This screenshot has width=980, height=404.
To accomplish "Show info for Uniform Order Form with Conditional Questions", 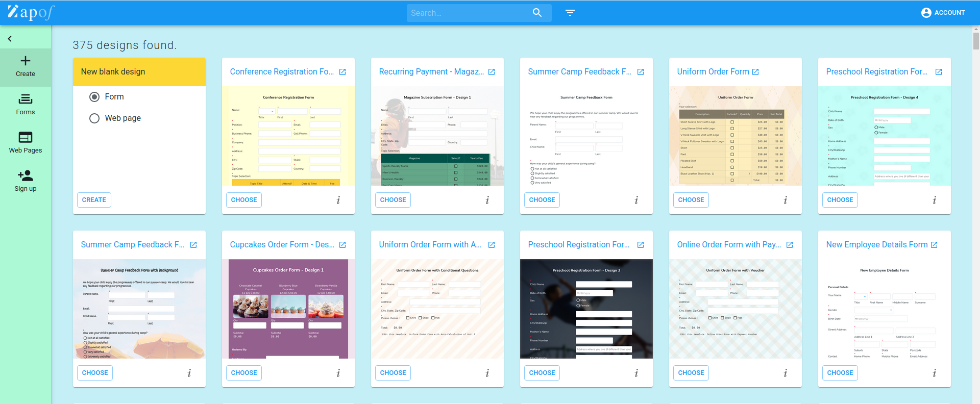I will click(x=487, y=373).
